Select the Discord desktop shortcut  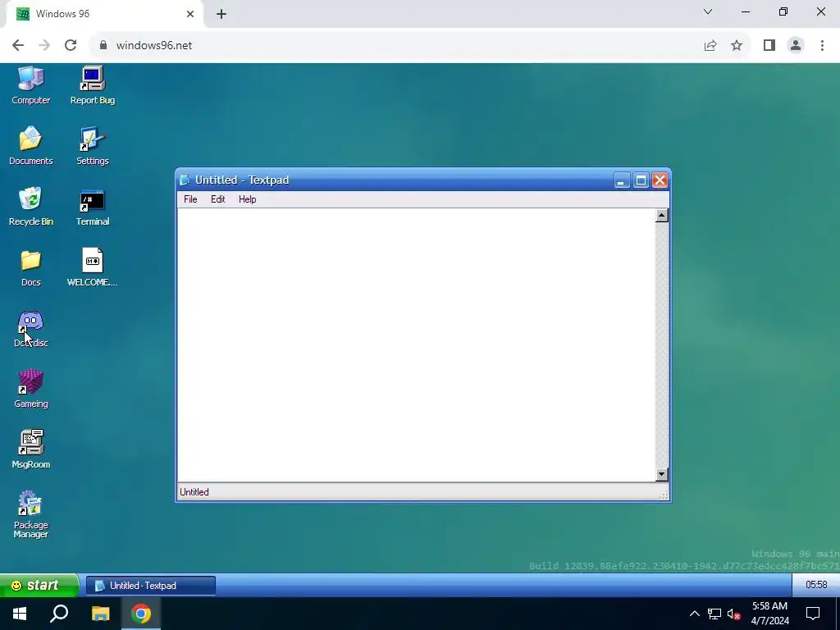click(x=31, y=328)
